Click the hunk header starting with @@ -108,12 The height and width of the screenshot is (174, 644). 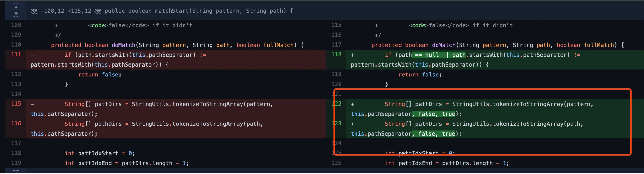pos(161,11)
